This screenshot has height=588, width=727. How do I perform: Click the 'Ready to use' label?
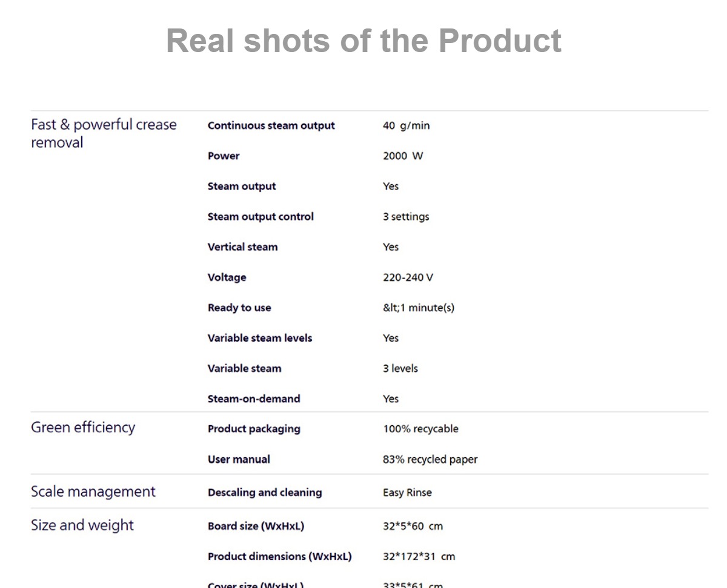click(239, 308)
